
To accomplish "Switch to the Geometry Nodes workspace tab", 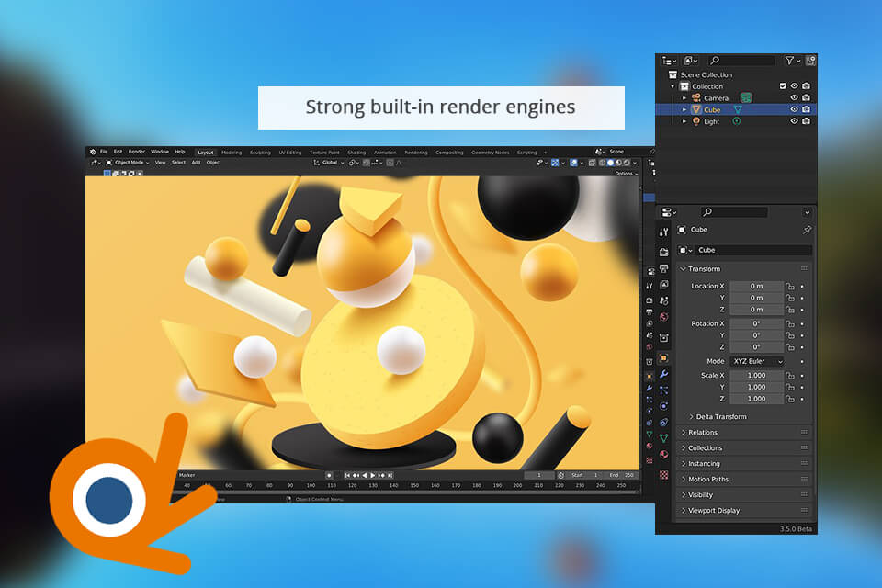I will (x=490, y=153).
